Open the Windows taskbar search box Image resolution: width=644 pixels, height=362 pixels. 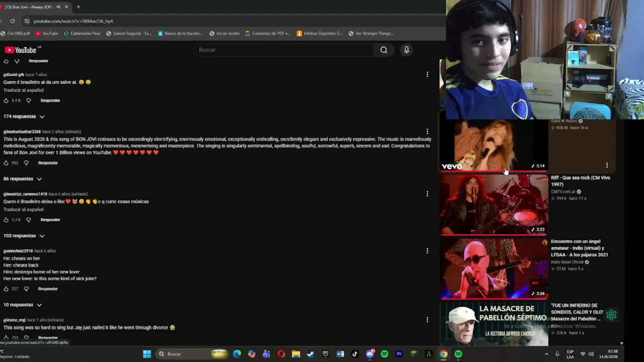pyautogui.click(x=192, y=354)
